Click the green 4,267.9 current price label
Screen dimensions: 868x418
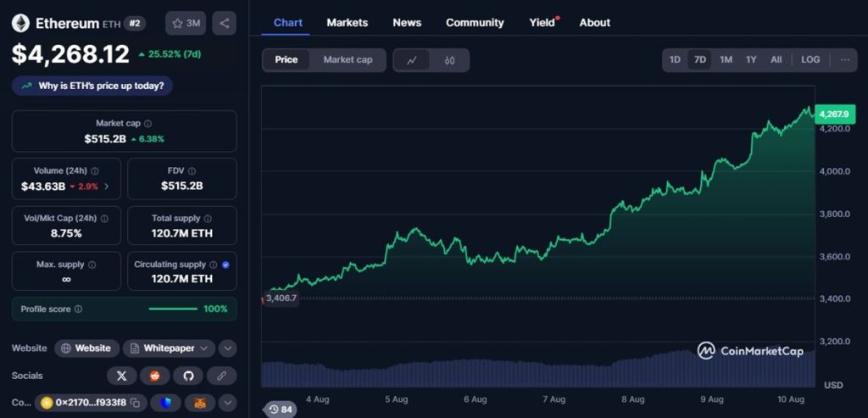(x=834, y=114)
